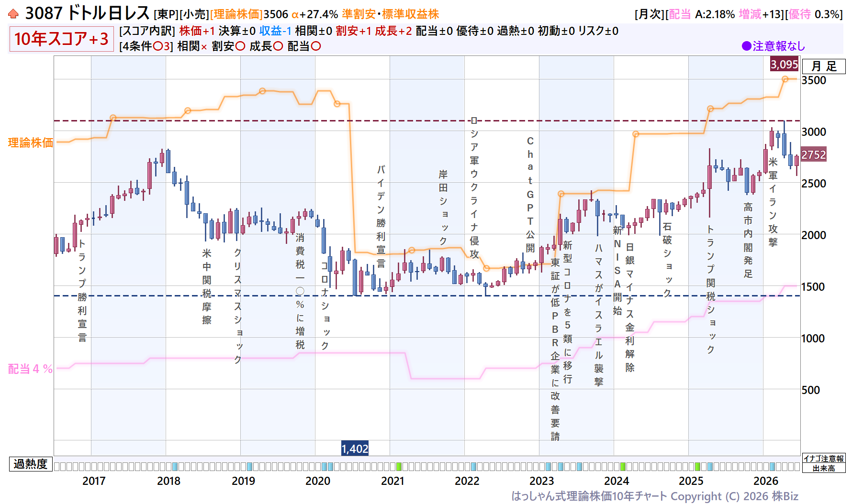This screenshot has width=852, height=504.
Task: Click the [東P] market tag
Action: (x=166, y=14)
